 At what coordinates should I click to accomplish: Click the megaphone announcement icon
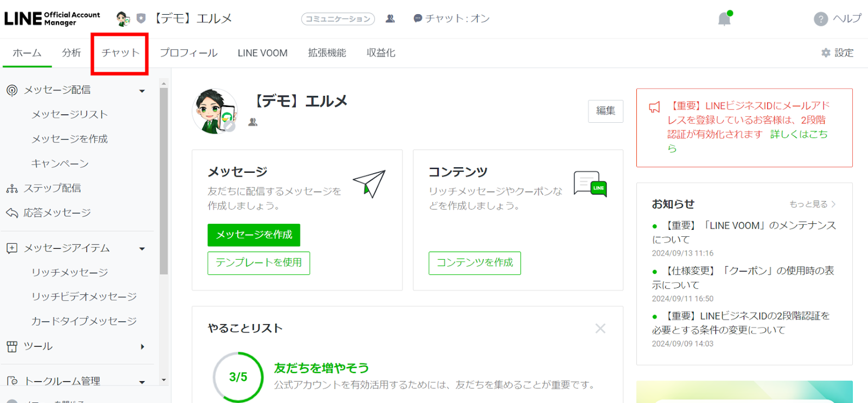coord(655,107)
